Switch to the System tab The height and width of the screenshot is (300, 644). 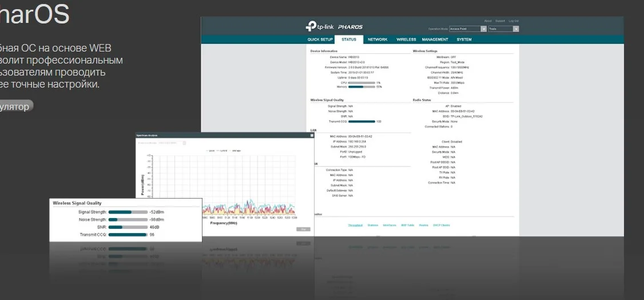464,40
